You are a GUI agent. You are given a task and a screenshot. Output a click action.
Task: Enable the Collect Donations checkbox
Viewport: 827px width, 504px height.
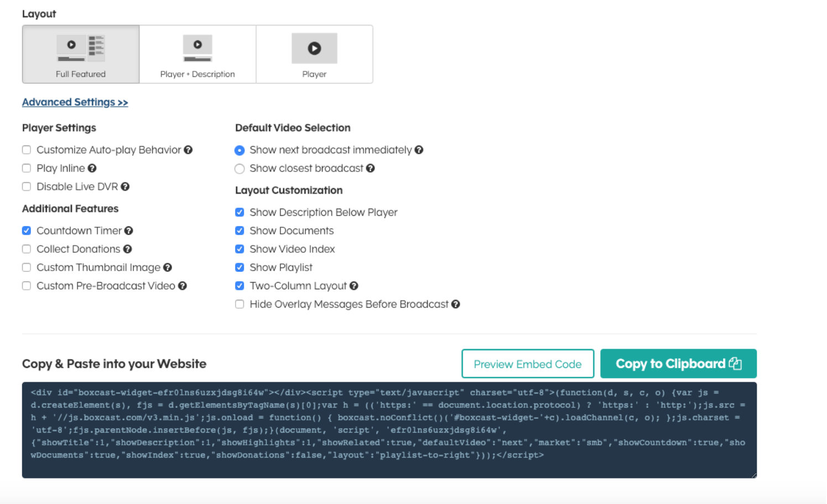[26, 249]
